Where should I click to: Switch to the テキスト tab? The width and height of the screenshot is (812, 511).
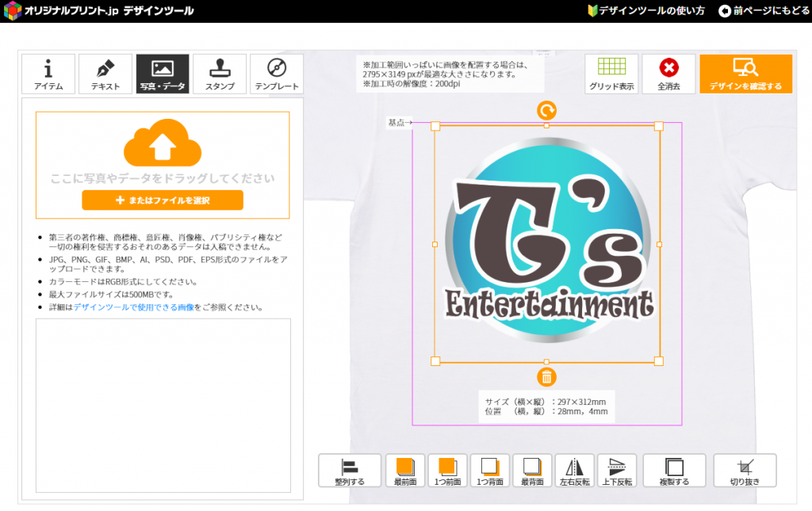tap(105, 74)
